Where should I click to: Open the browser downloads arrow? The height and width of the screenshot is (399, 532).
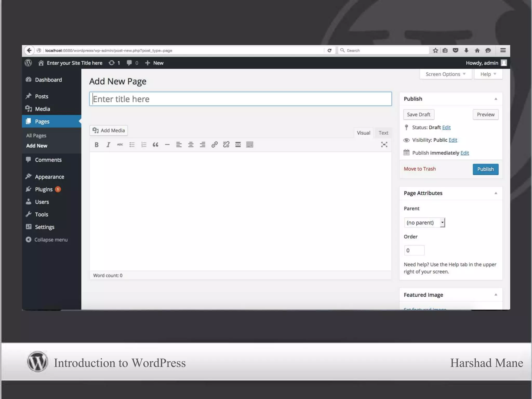(x=466, y=50)
